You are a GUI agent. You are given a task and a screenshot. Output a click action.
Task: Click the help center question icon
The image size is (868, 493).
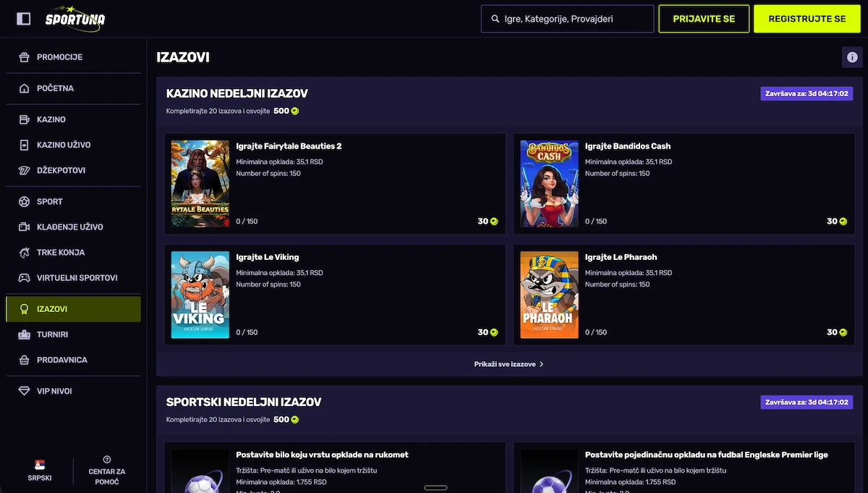click(107, 459)
